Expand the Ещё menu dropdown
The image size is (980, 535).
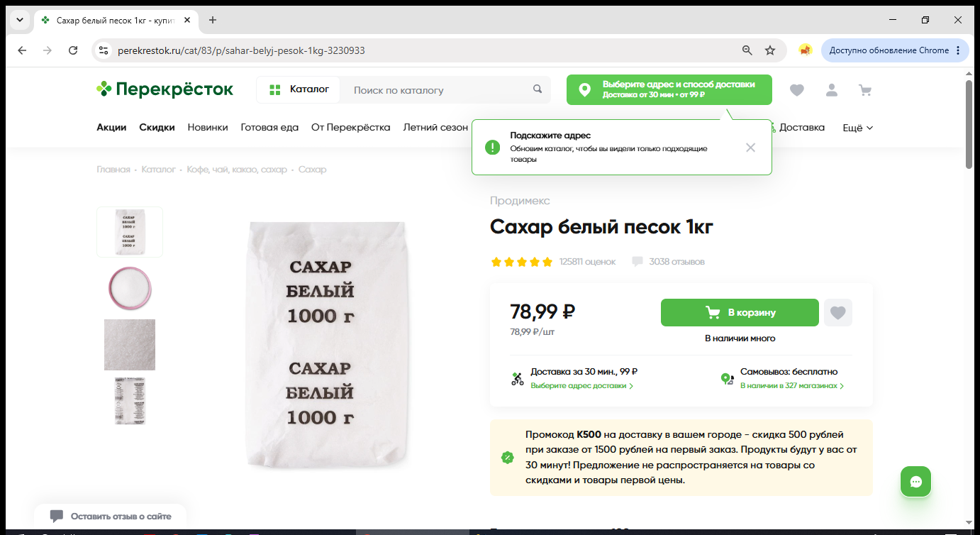pos(857,128)
